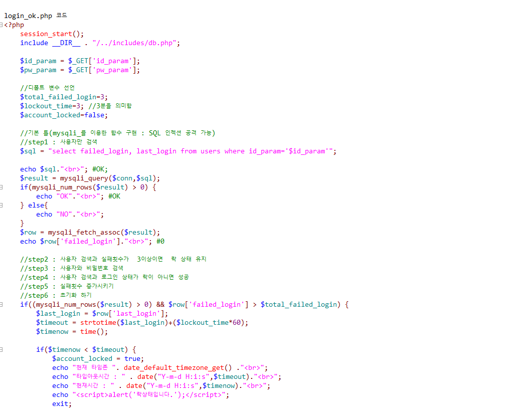
Task: Click the '//step1 : 사용자만 검색' comment
Action: tap(58, 142)
